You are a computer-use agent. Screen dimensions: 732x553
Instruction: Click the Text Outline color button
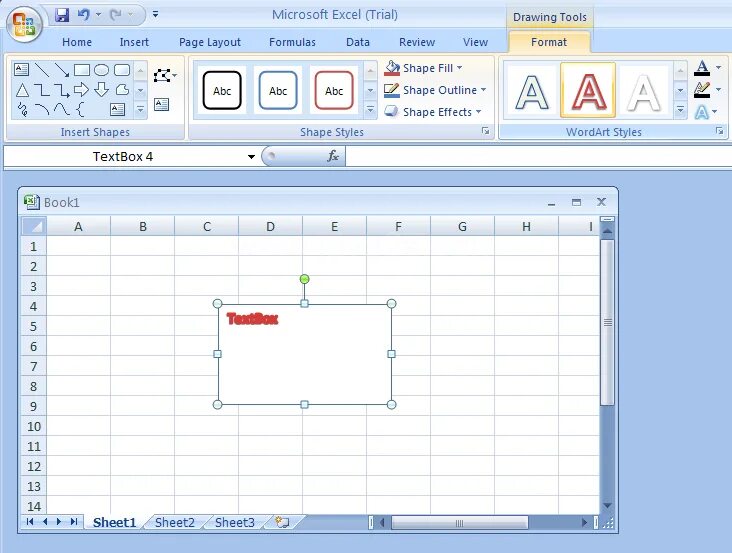pyautogui.click(x=702, y=90)
